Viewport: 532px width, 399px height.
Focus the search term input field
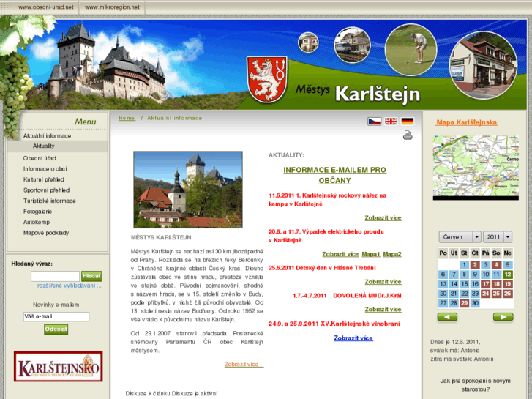55,276
